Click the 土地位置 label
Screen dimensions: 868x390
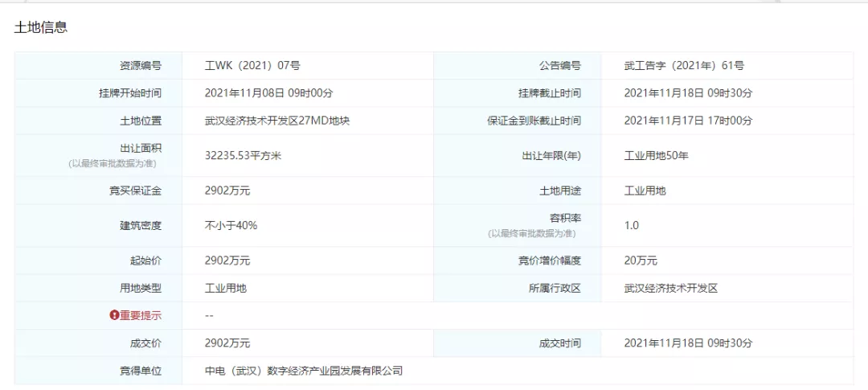coord(141,121)
